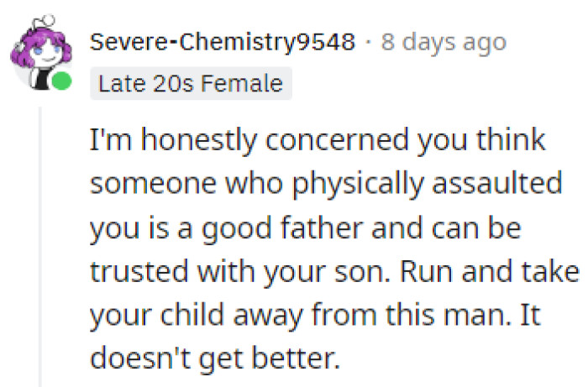Click the word "think" ending the first line
The image size is (588, 387).
tap(511, 141)
